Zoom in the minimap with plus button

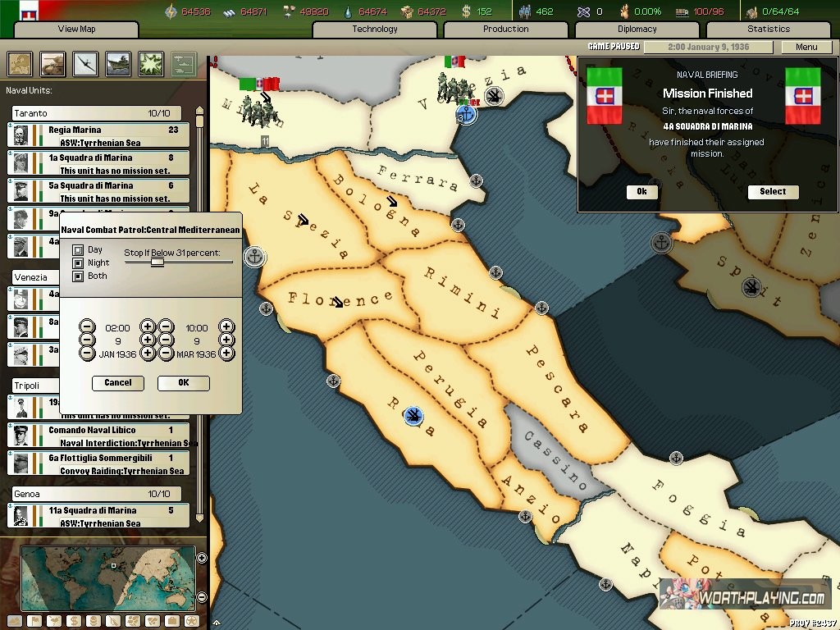tap(202, 558)
